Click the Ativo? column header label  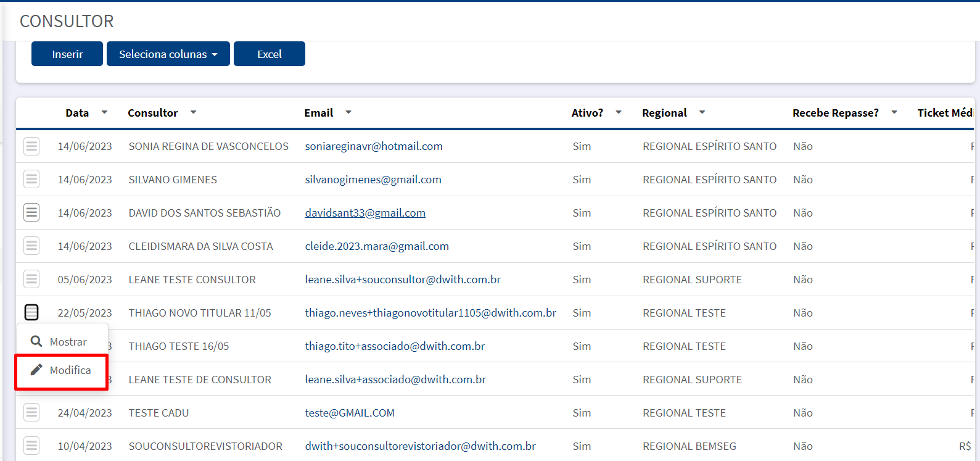point(587,113)
